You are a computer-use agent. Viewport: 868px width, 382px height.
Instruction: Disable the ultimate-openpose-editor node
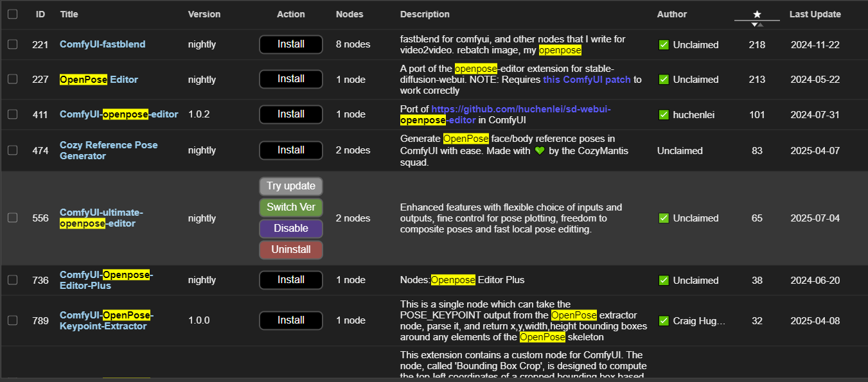pyautogui.click(x=291, y=229)
